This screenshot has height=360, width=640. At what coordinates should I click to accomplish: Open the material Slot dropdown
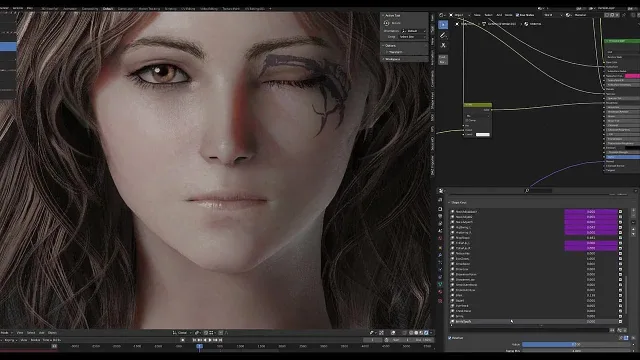pyautogui.click(x=553, y=15)
